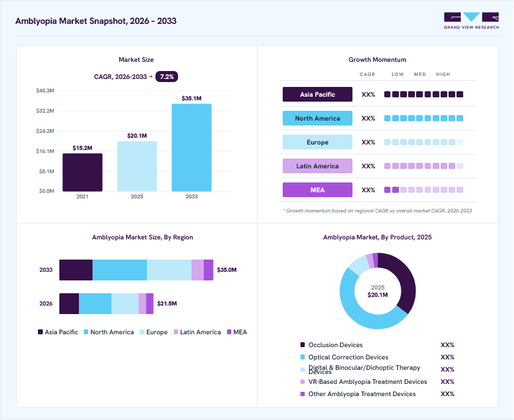Screen dimensions: 514x420
Task: Click the Grand View Research logo
Action: 471,21
